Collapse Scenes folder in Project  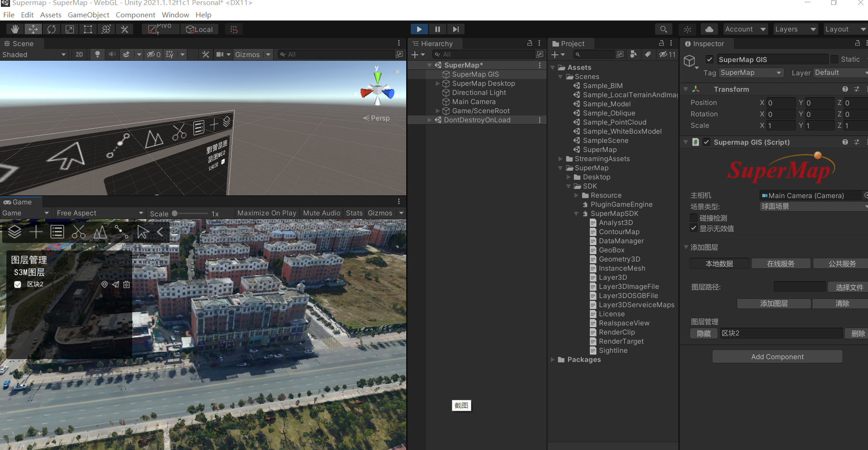coord(561,77)
